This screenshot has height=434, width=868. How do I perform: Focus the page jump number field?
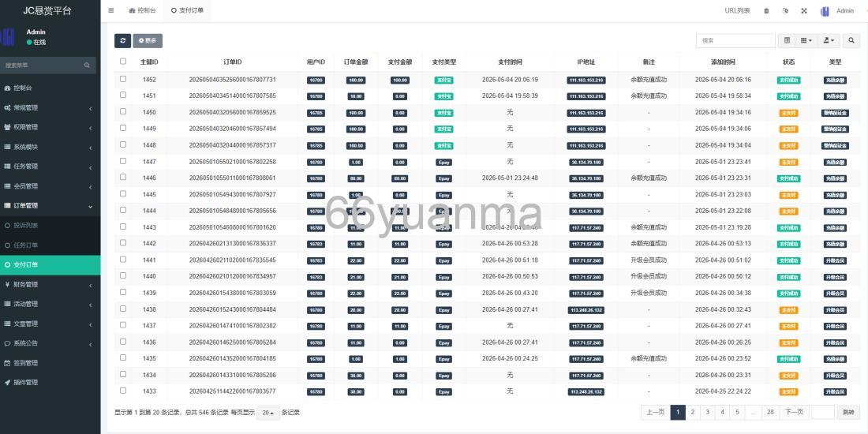822,413
